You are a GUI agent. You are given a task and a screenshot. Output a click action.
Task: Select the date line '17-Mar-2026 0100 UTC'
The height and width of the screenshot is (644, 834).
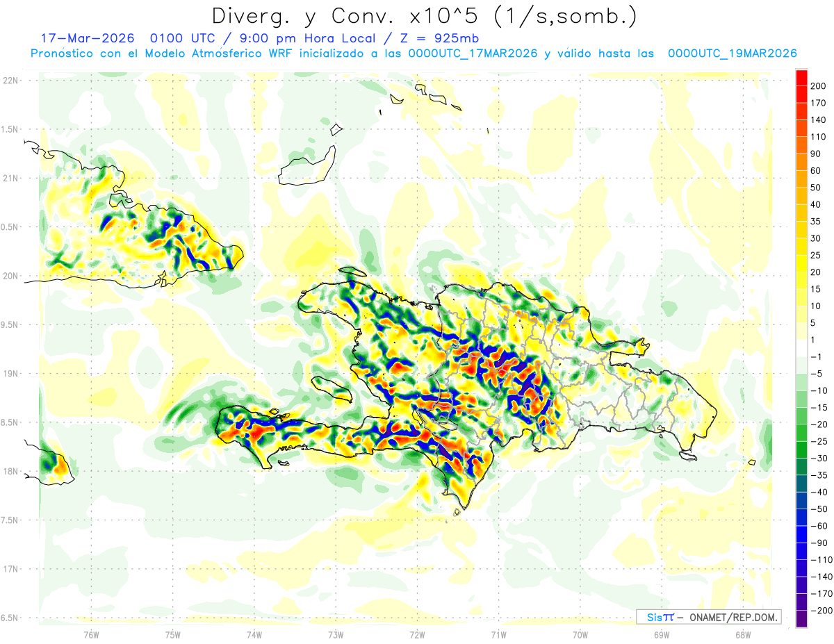[129, 38]
